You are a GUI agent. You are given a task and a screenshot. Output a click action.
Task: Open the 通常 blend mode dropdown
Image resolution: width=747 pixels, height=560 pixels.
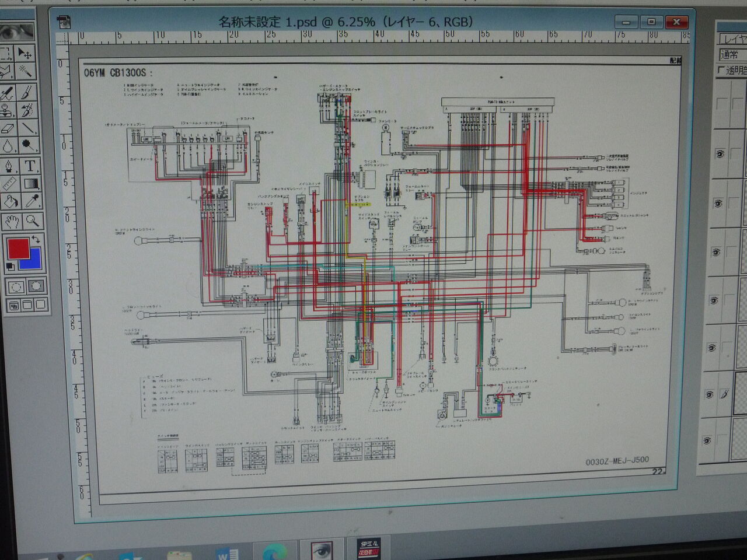732,55
